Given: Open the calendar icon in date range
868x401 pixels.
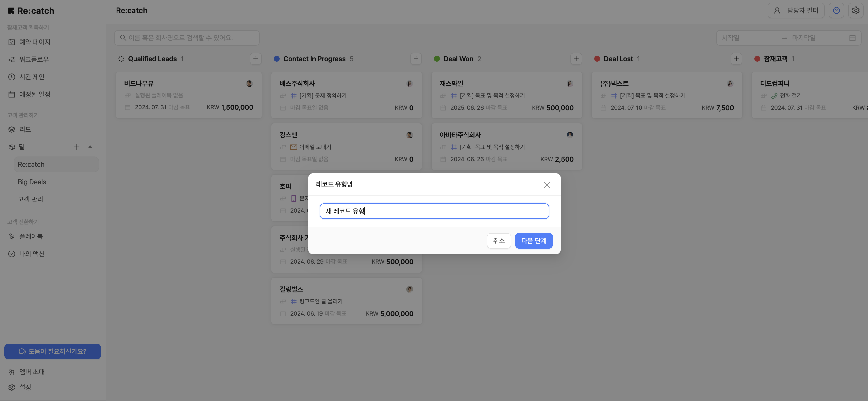Looking at the screenshot, I should pyautogui.click(x=852, y=38).
